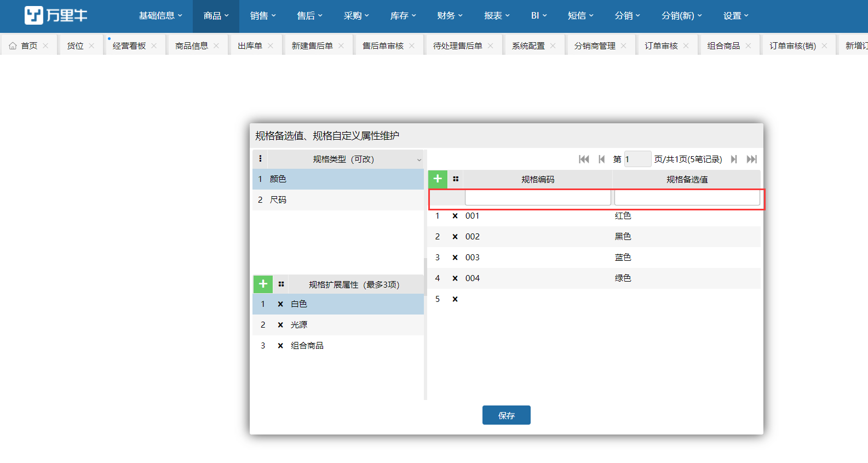
Task: Click the 万里牛 logo
Action: (56, 15)
